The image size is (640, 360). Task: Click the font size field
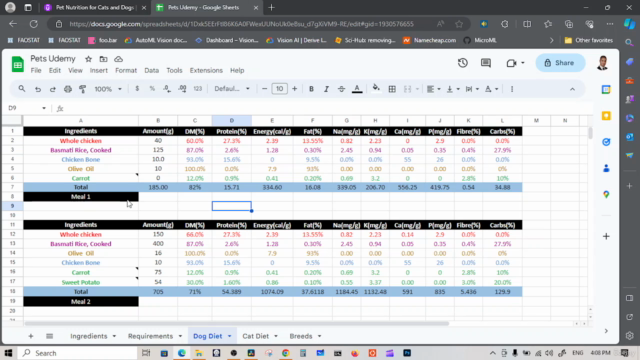[x=280, y=89]
